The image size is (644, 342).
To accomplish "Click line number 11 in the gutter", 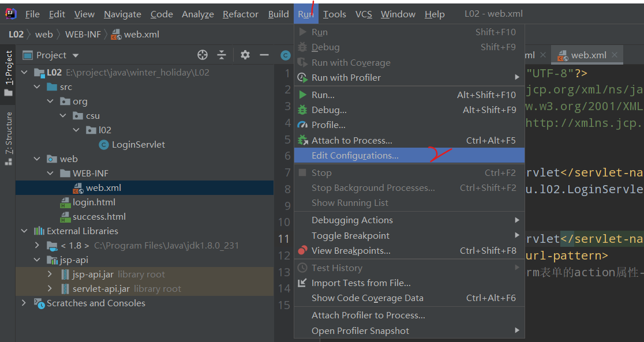I will coord(284,239).
